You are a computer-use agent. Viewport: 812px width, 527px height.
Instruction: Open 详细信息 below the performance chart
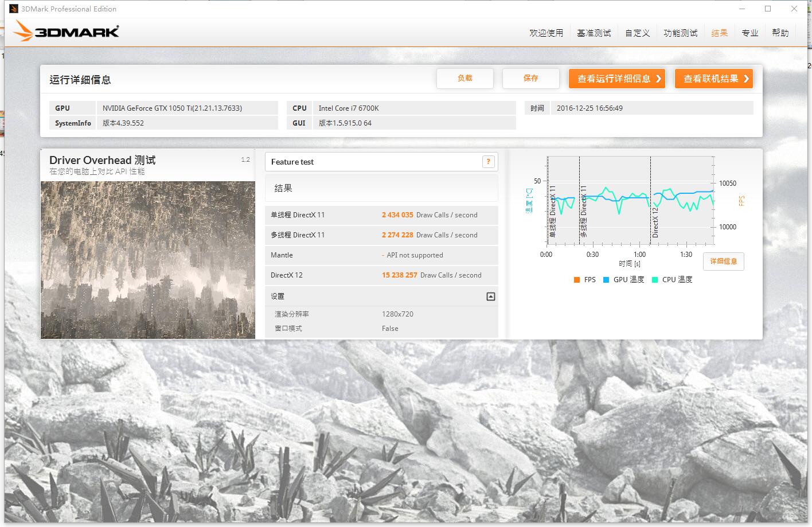723,261
